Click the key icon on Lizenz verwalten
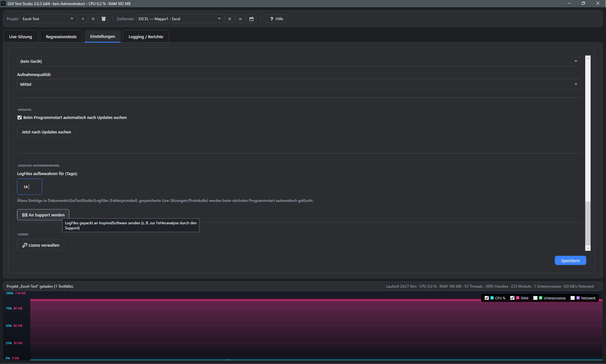 point(25,245)
